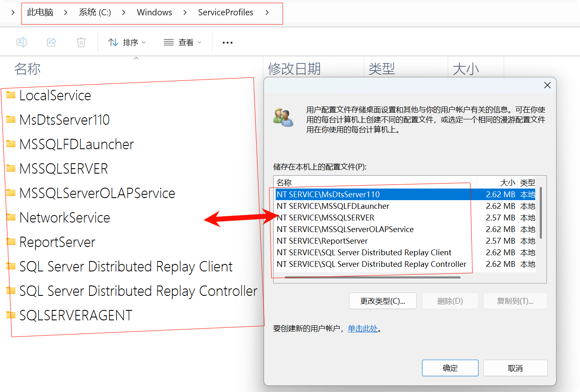
Task: Click the profiles list horizontal scrollbar
Action: [x=373, y=277]
